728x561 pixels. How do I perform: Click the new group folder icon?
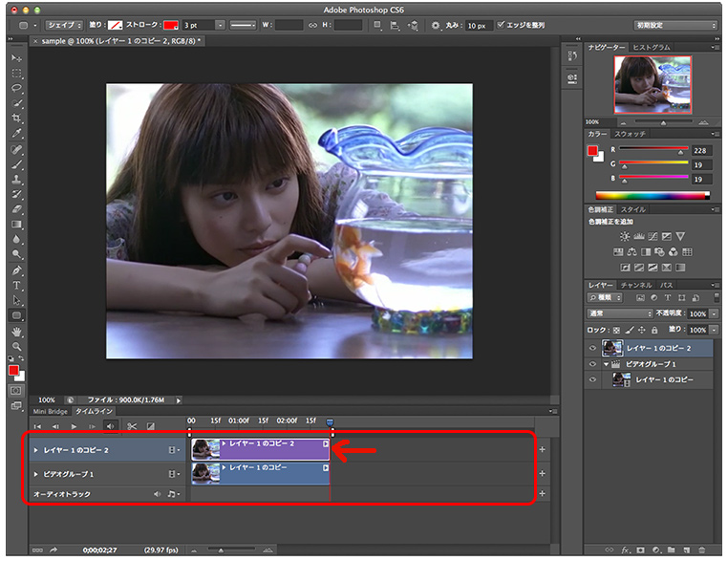click(x=672, y=550)
